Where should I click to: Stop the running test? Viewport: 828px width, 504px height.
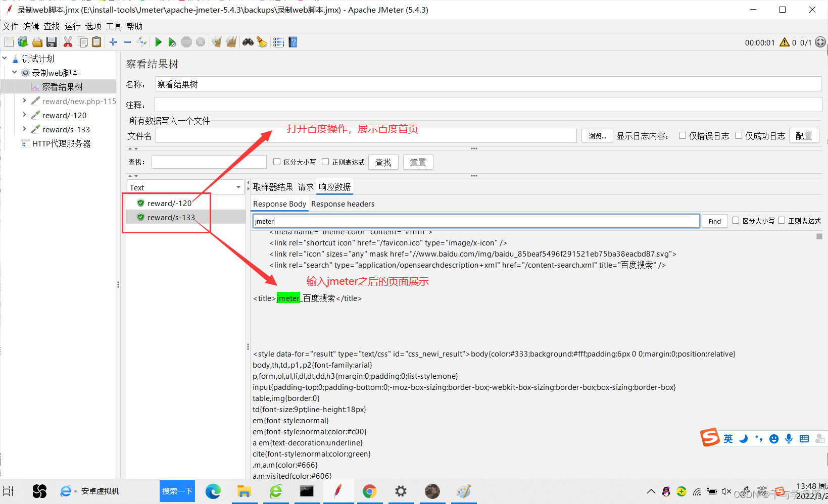[x=186, y=42]
